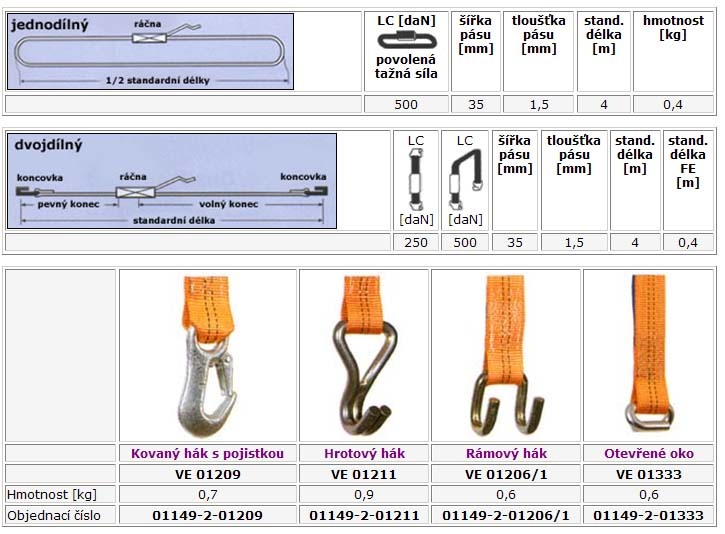Select order number 01149-2-01206/1

coord(506,515)
